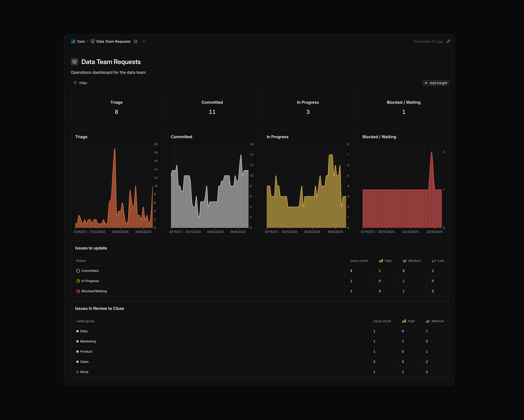Viewport: 524px width, 420px height.
Task: Open the three-dot more options menu
Action: [144, 42]
